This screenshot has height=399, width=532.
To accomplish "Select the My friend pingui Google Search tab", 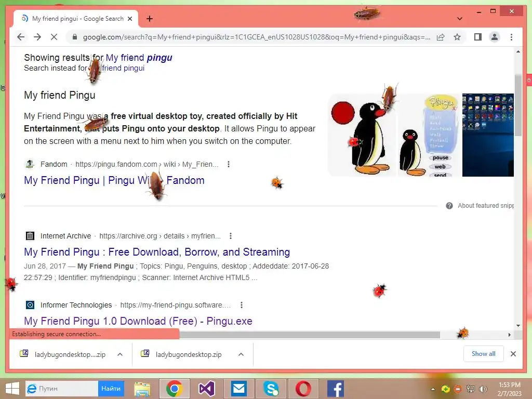I will point(76,19).
